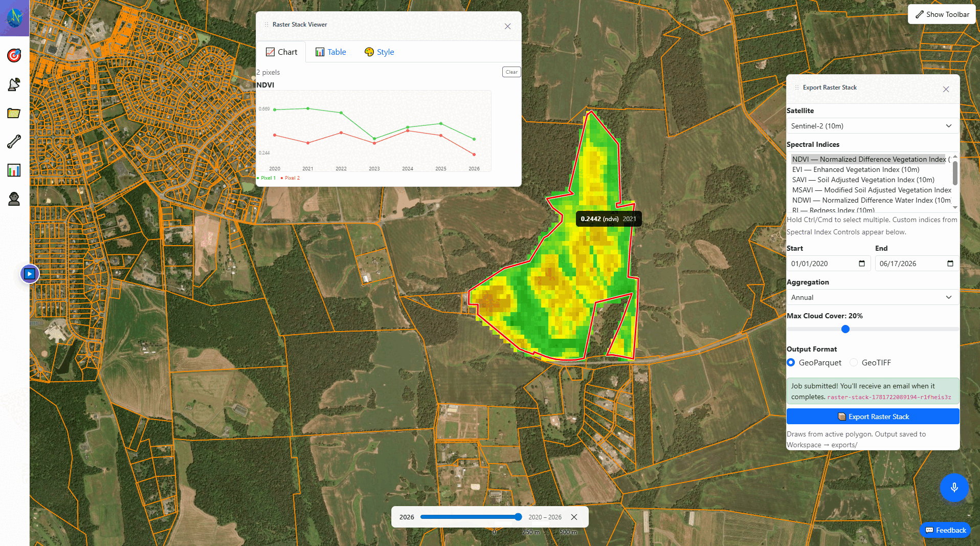Click the Export Raster Stack button
This screenshot has width=980, height=546.
[x=873, y=417]
